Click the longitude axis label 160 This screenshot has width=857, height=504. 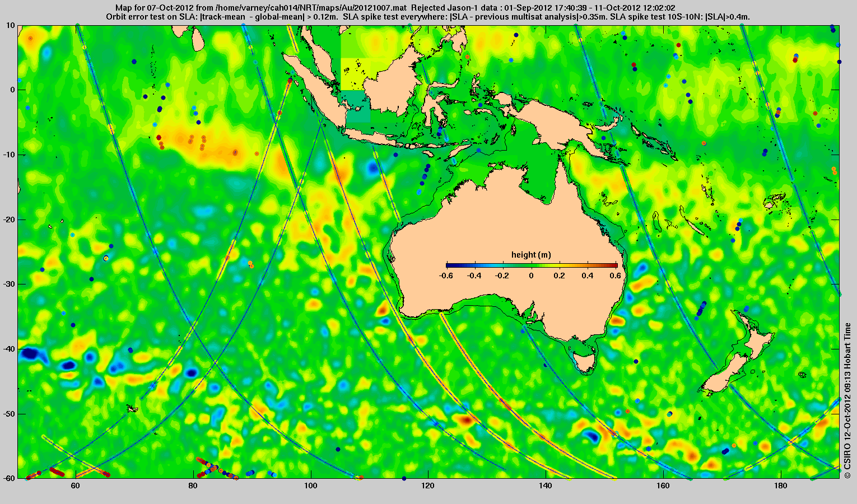click(x=663, y=486)
